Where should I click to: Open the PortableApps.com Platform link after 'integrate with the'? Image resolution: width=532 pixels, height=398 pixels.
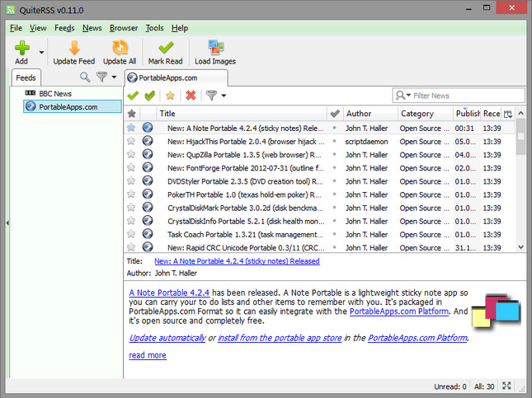[398, 311]
